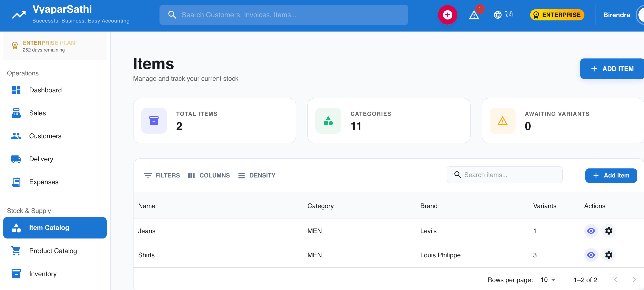View Jeans item with eye icon
This screenshot has width=644, height=290.
(591, 231)
